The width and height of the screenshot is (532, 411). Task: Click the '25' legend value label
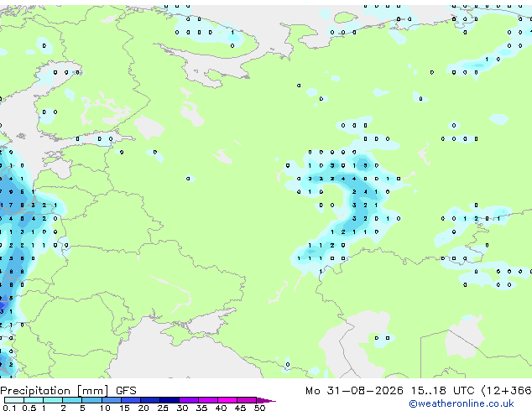pos(163,408)
